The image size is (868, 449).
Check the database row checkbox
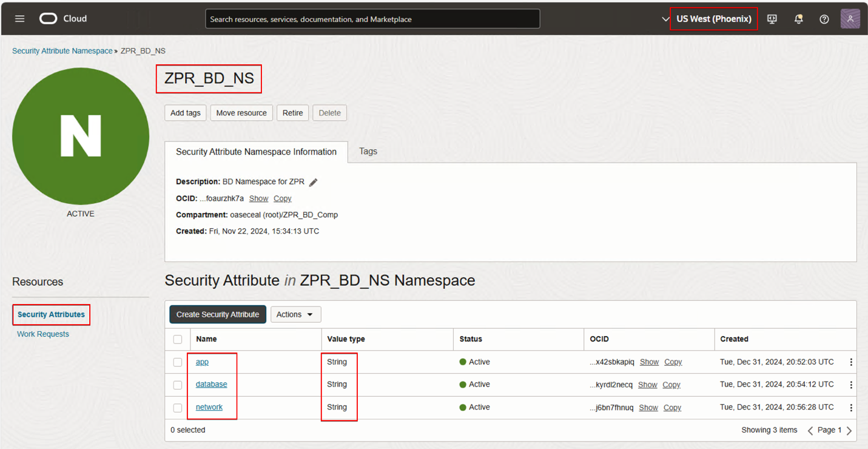point(177,384)
